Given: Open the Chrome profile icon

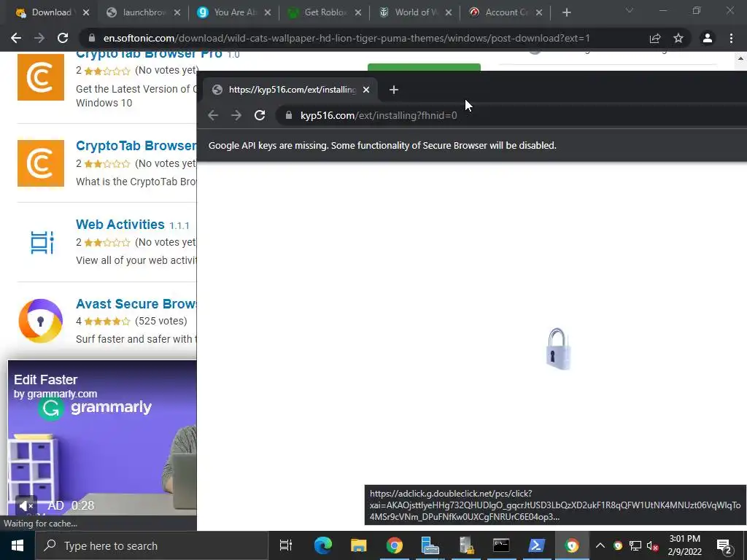Looking at the screenshot, I should point(708,38).
